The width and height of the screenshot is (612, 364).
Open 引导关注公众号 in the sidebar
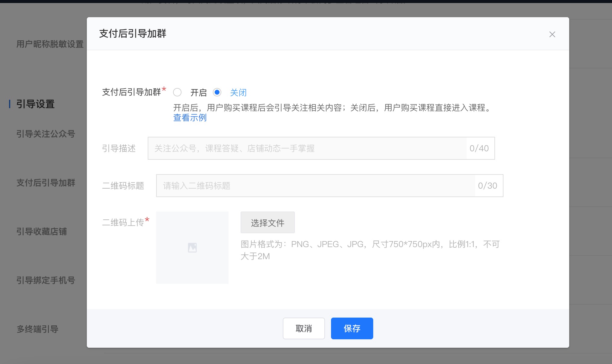46,134
